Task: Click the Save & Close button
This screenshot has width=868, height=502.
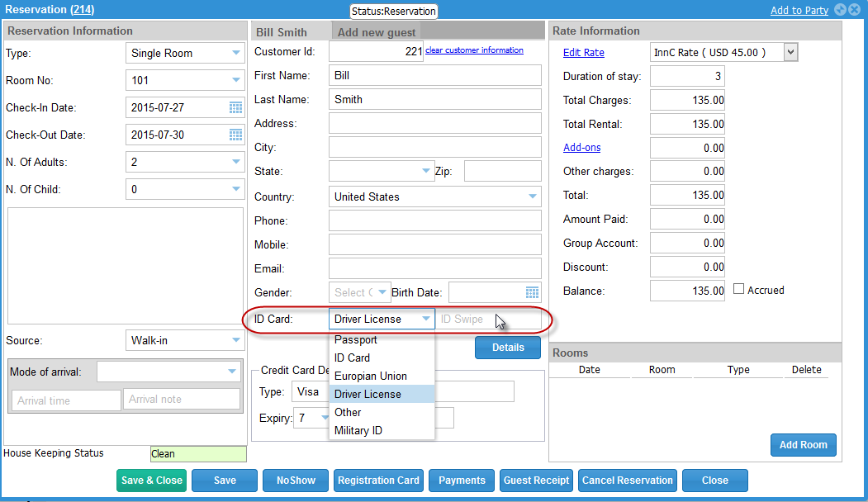Action: coord(152,481)
